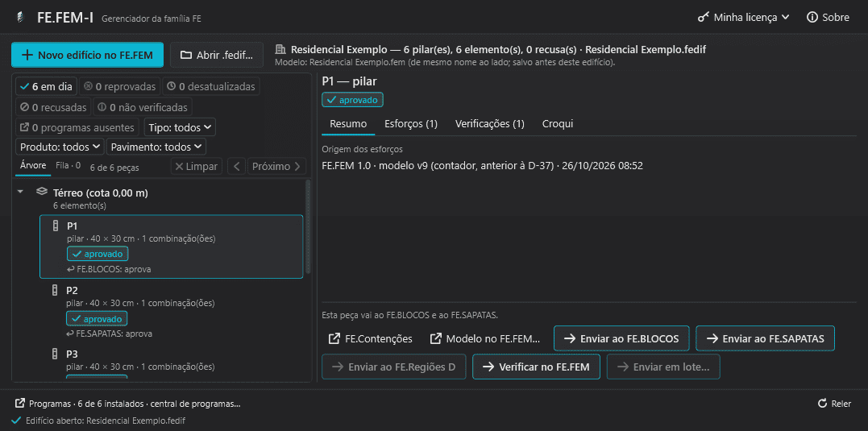Open the Esforços (1) tab

point(411,124)
